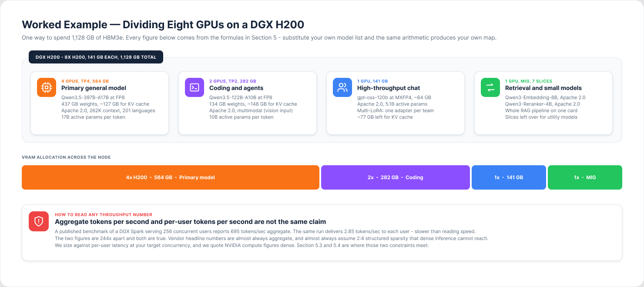Click 'Apache 2.0, 262K context, 201 languages' line
644x287 pixels.
[108, 110]
